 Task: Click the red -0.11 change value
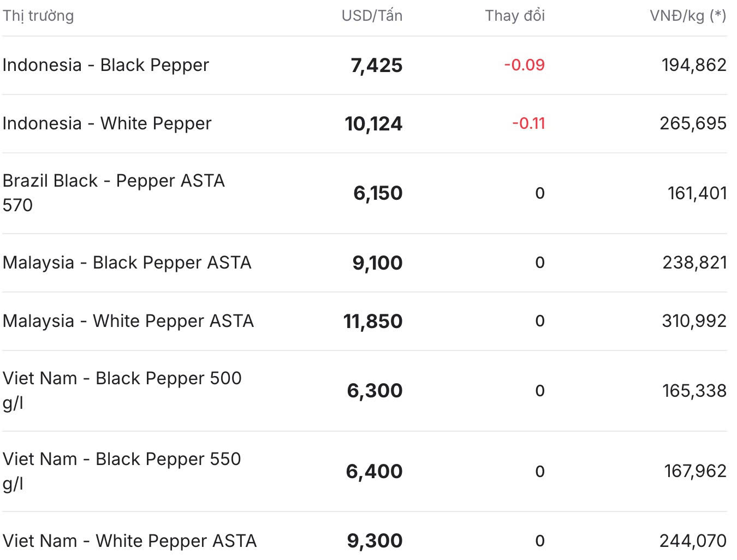point(528,123)
